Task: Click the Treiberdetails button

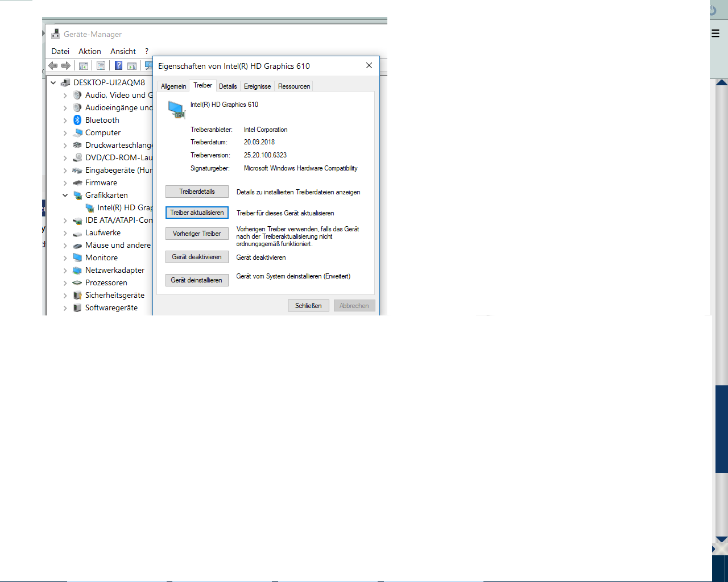Action: pos(197,192)
